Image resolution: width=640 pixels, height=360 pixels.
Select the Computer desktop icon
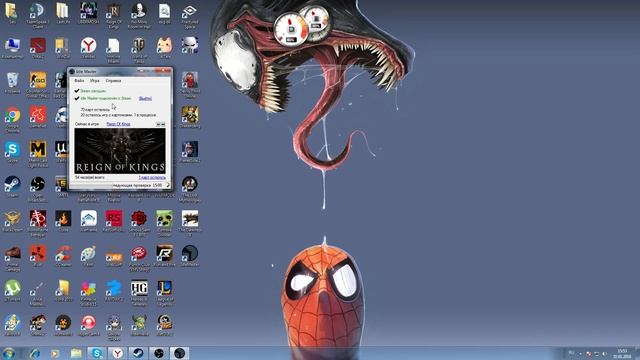point(12,48)
